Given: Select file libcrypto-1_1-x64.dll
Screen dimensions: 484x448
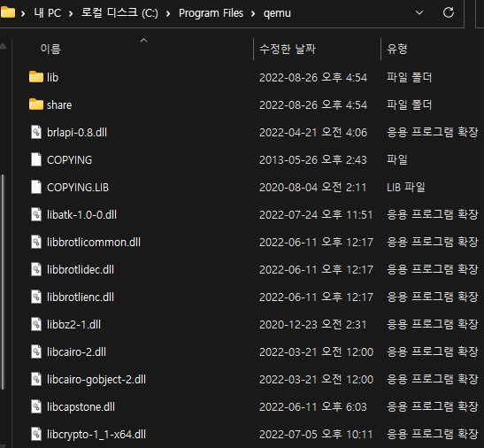Looking at the screenshot, I should (x=96, y=435).
